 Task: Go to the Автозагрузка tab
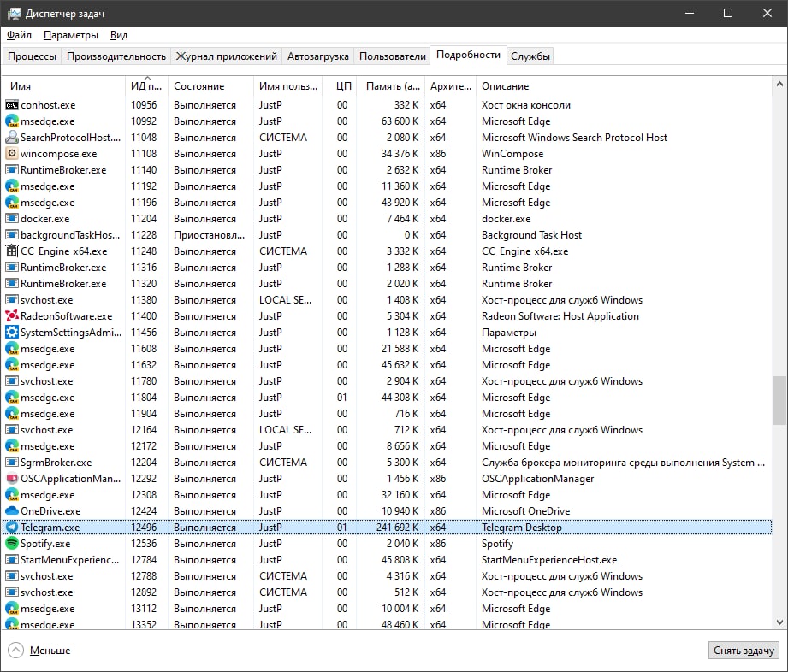[318, 56]
